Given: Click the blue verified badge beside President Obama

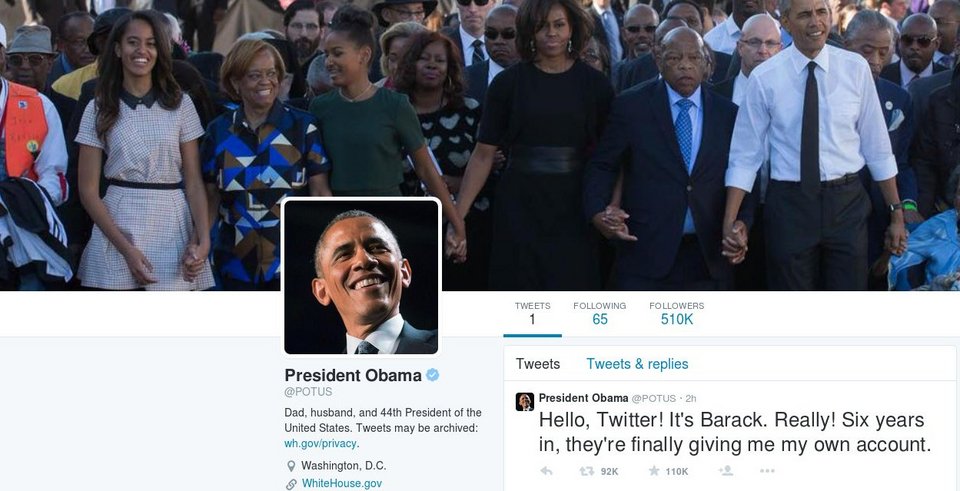Looking at the screenshot, I should click(x=432, y=375).
